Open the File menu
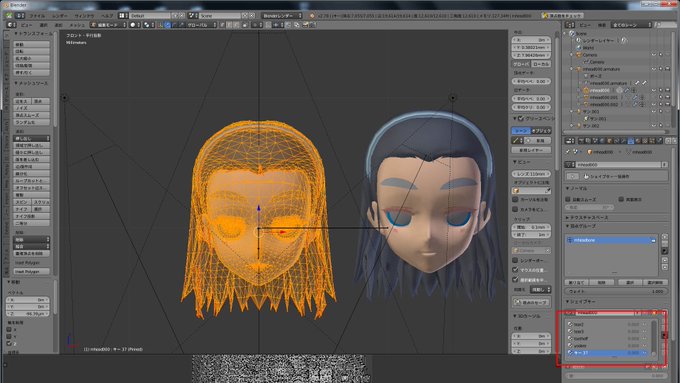 coord(37,16)
